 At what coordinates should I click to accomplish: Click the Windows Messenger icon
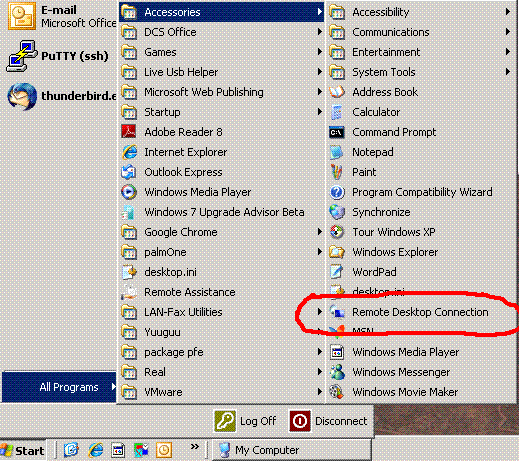click(x=337, y=372)
